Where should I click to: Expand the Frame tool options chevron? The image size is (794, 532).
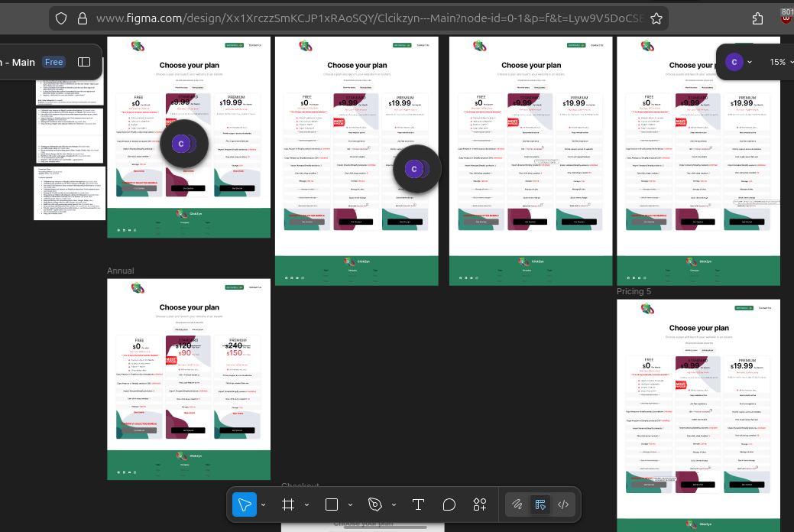pos(306,504)
